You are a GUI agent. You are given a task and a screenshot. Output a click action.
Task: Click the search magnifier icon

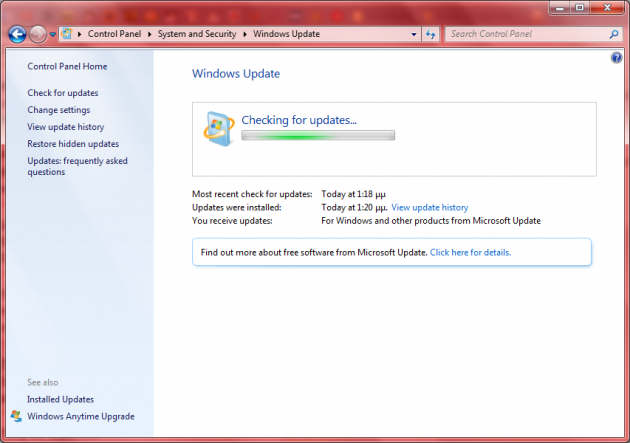[614, 34]
